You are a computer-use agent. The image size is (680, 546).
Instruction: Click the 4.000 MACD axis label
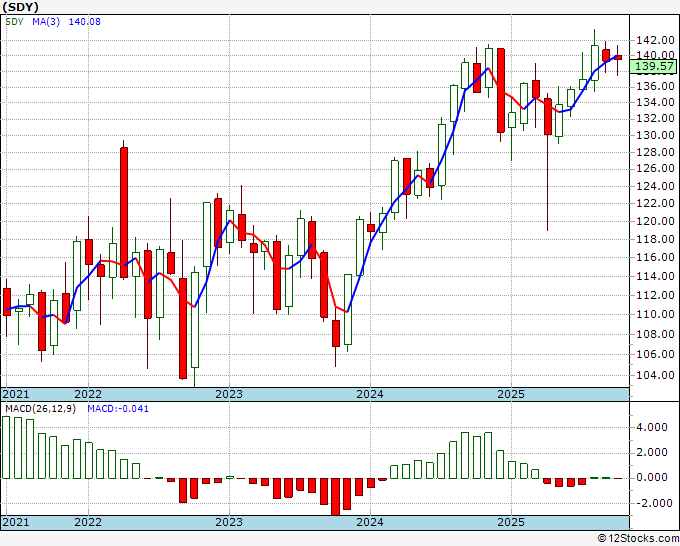652,427
